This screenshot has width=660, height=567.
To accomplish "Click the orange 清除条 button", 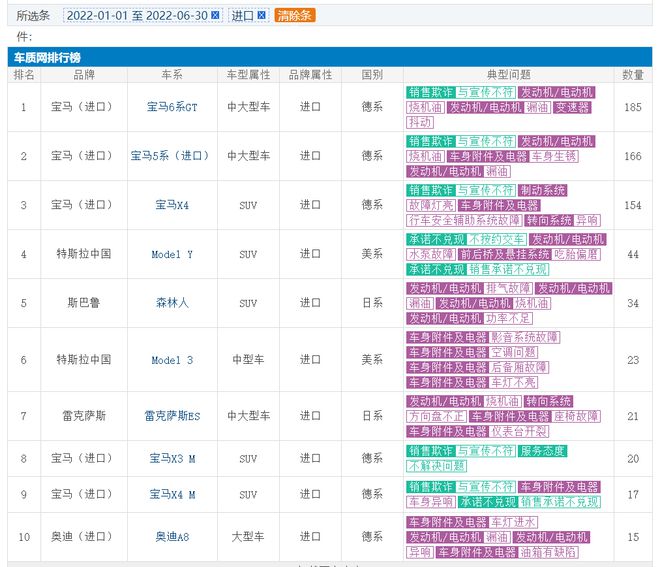I will (295, 16).
